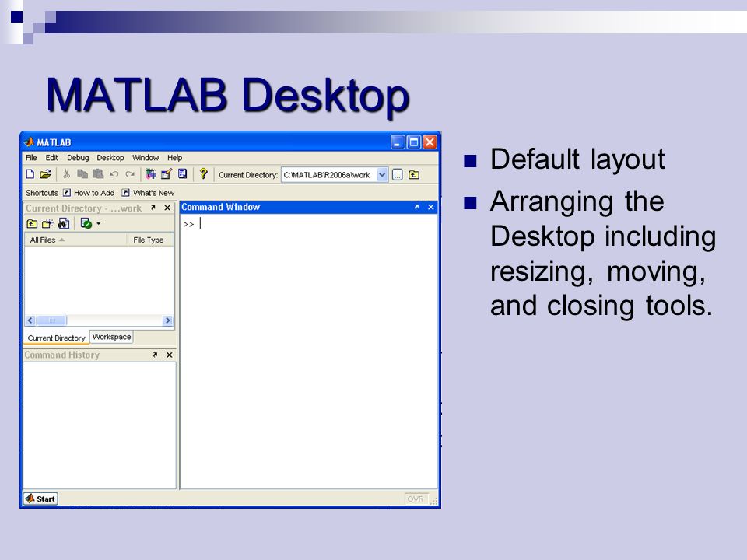Image resolution: width=747 pixels, height=560 pixels.
Task: Click the MATLAB Start button
Action: pos(41,499)
